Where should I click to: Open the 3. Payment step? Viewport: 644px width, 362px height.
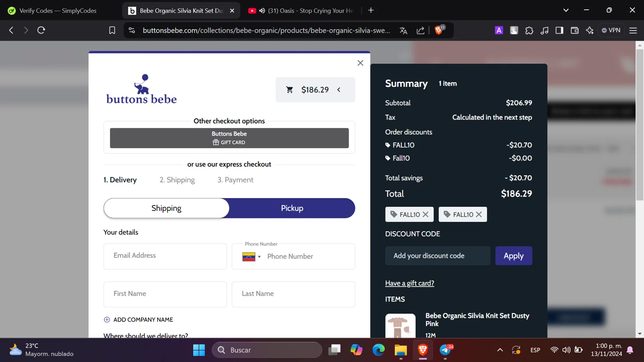pyautogui.click(x=235, y=180)
